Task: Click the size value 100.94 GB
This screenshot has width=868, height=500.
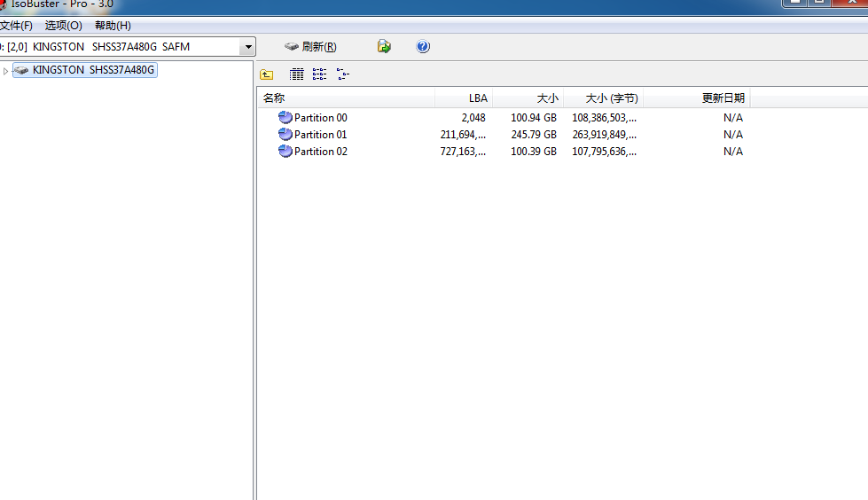Action: [x=533, y=118]
